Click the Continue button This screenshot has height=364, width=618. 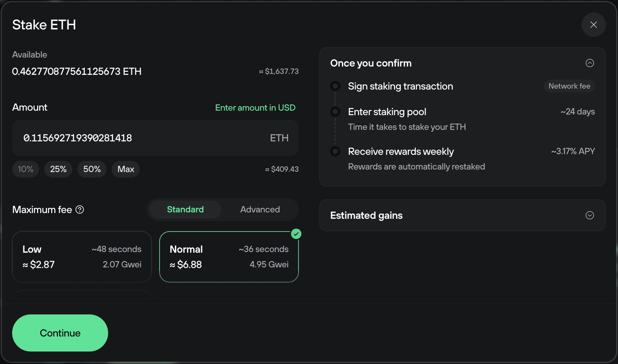[x=60, y=333]
